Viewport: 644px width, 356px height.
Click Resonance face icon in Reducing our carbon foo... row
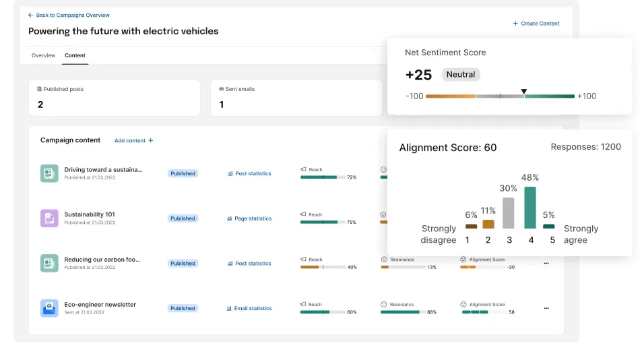(x=384, y=260)
